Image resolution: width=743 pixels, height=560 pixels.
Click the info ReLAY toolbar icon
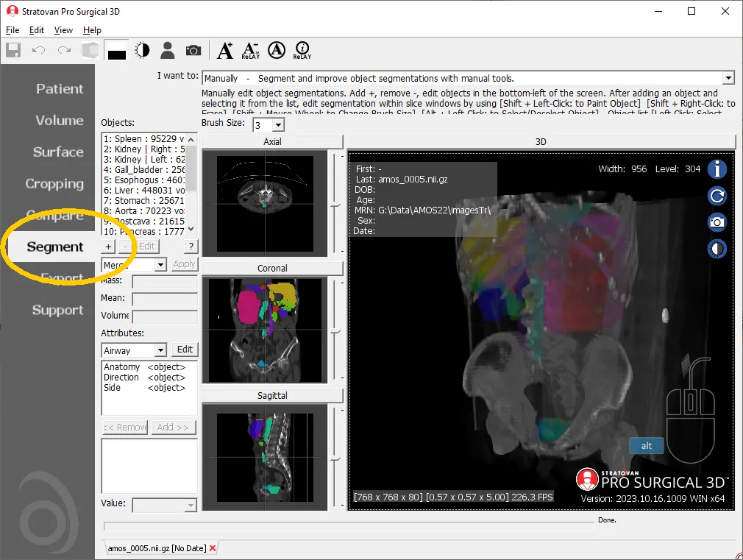click(302, 50)
